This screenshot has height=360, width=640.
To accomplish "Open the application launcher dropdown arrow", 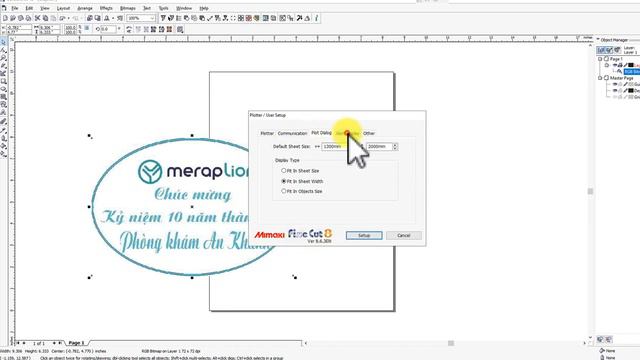I will click(113, 18).
